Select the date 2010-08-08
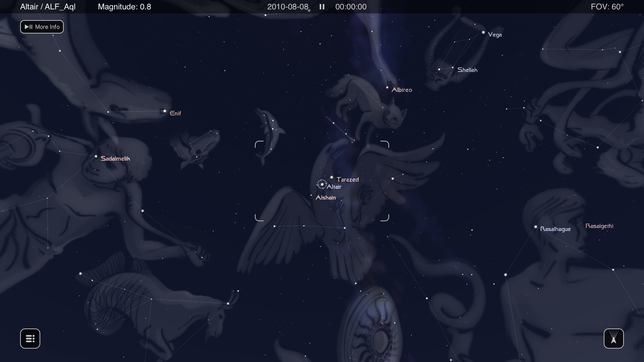Screen dimensions: 644x362 point(288,7)
